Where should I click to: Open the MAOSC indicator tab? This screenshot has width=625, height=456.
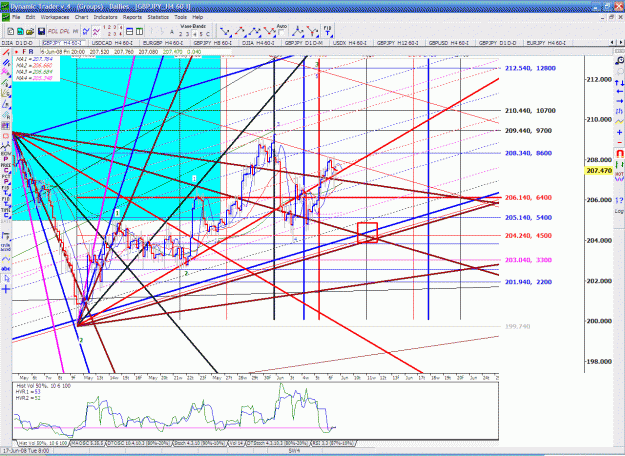[87, 443]
